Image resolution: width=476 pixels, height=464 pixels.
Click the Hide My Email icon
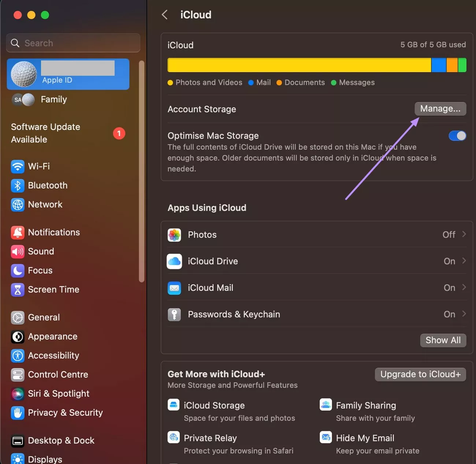(x=326, y=437)
